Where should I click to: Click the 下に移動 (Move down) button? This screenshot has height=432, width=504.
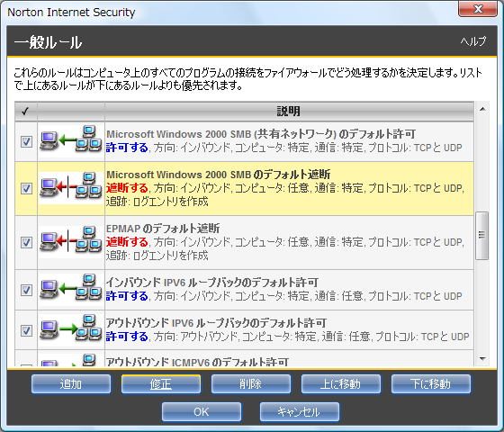click(431, 383)
